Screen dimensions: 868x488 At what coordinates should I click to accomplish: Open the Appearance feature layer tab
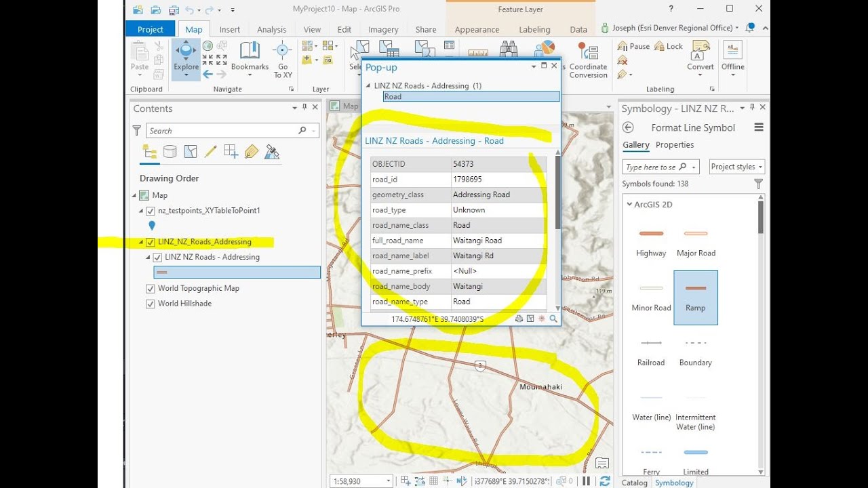click(x=477, y=29)
